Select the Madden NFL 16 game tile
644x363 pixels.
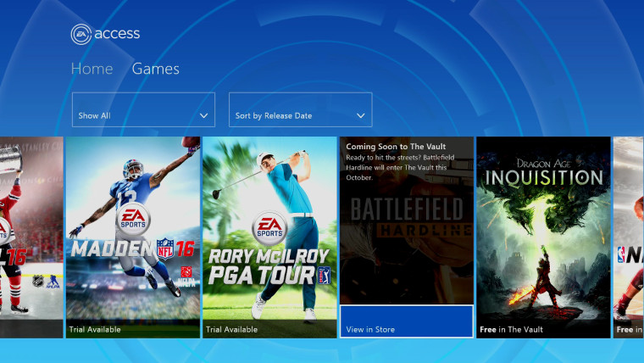(x=133, y=237)
